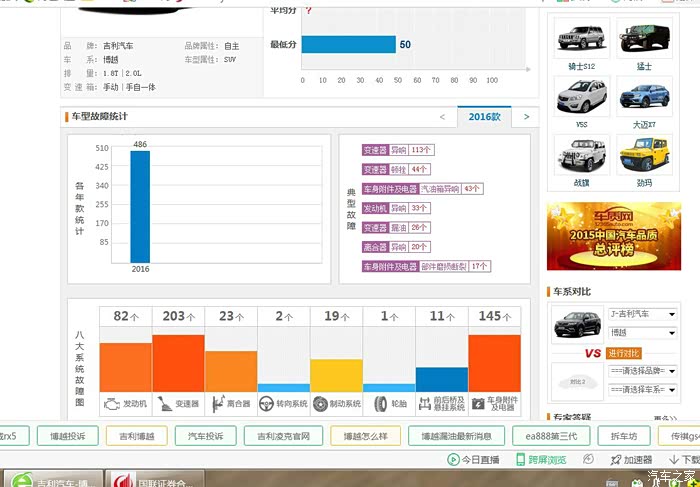Viewport: 700px width, 487px height.
Task: Open the 请选择车系 dropdown
Action: pos(642,390)
